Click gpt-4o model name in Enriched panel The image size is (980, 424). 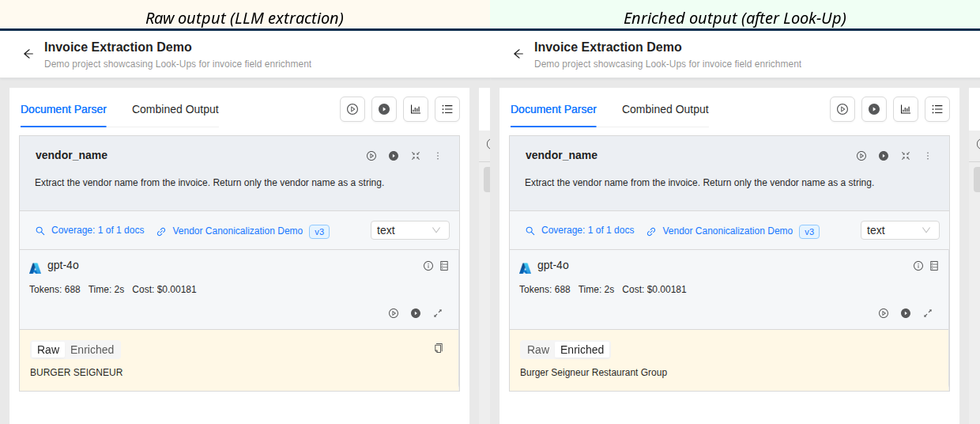tap(554, 265)
